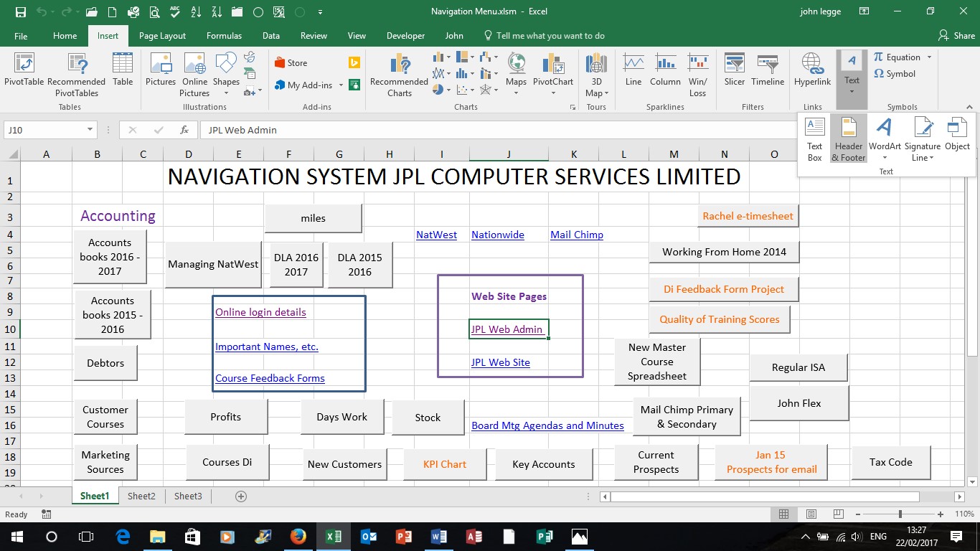
Task: Click the Debtors button
Action: (x=105, y=363)
